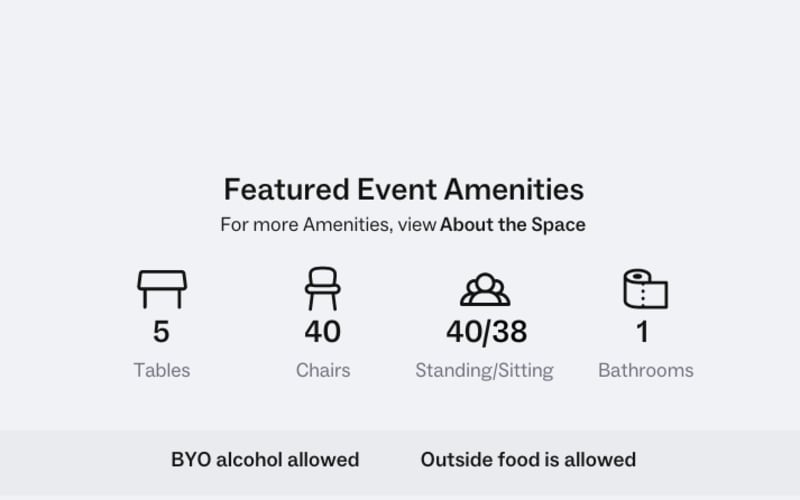Click the Chairs label

(323, 370)
